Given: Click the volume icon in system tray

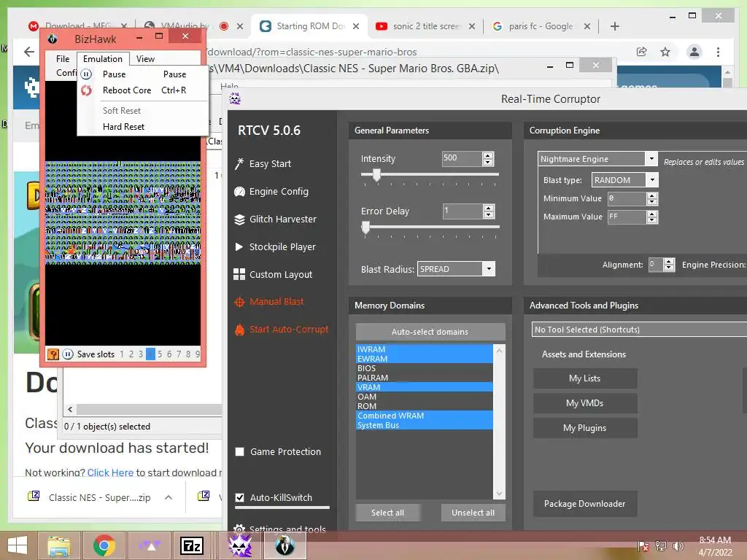Looking at the screenshot, I should (678, 545).
